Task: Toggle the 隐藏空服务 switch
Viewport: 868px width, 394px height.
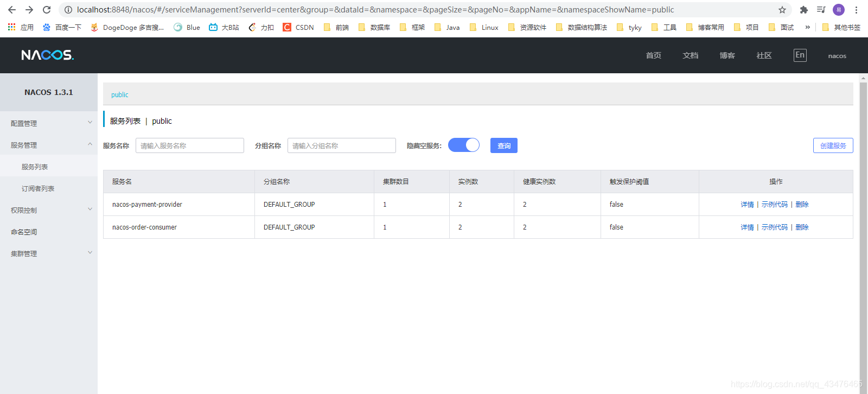Action: 464,145
